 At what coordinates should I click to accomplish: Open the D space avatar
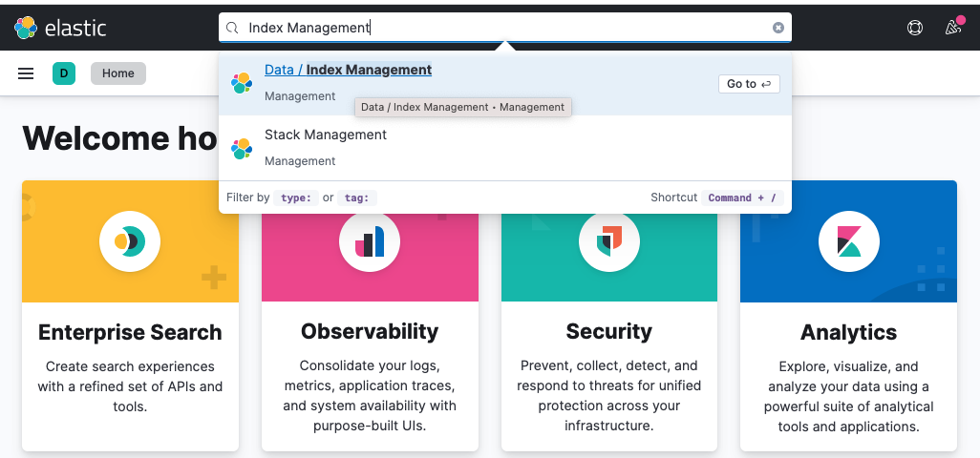pos(64,73)
